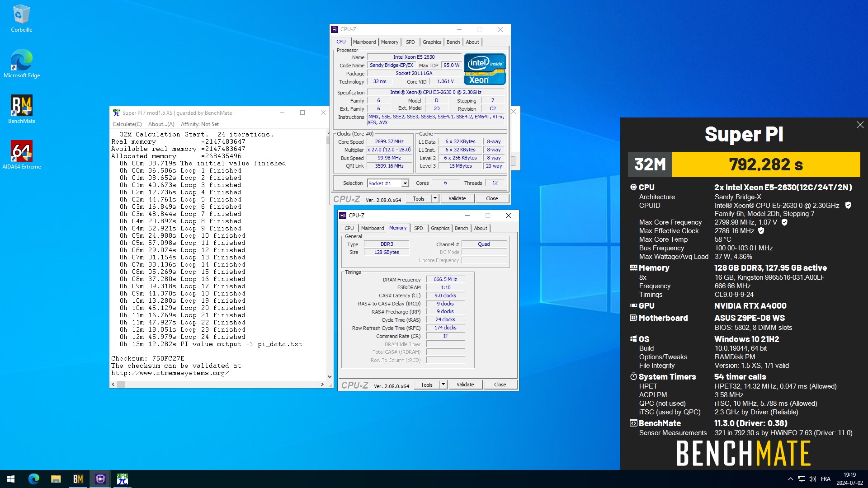Expand Tools dropdown arrow in upper CPU-Z
Image resolution: width=868 pixels, height=488 pixels.
(x=435, y=198)
